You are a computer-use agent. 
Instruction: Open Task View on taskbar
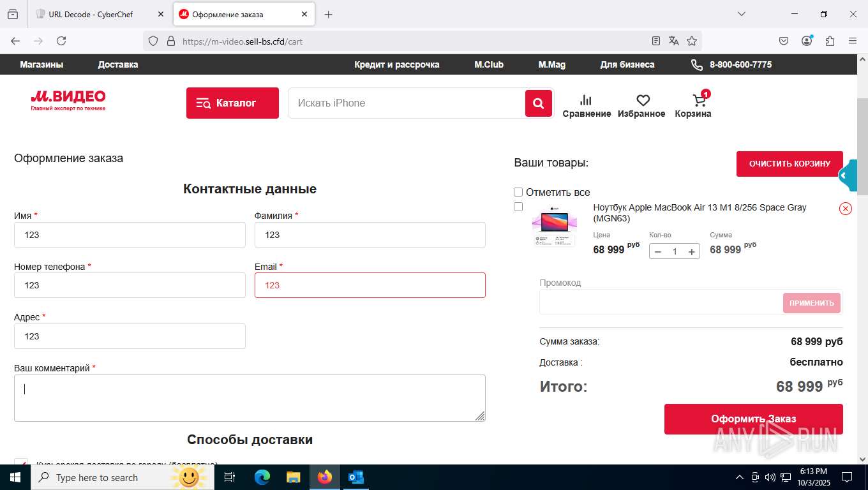coord(230,477)
